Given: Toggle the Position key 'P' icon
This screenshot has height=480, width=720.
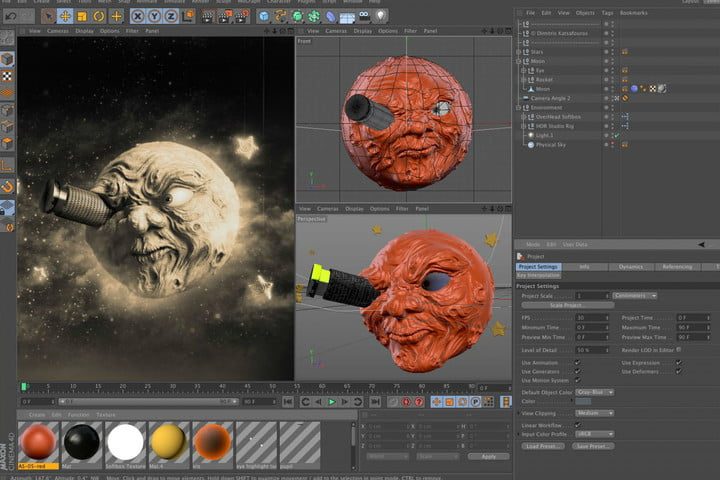Looking at the screenshot, I should click(x=475, y=402).
